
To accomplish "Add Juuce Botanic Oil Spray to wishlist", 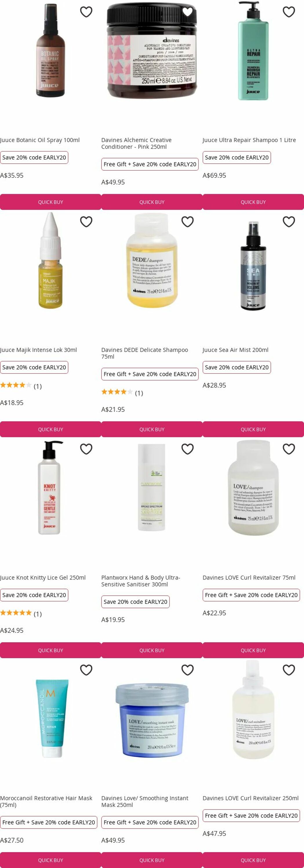I will 86,12.
